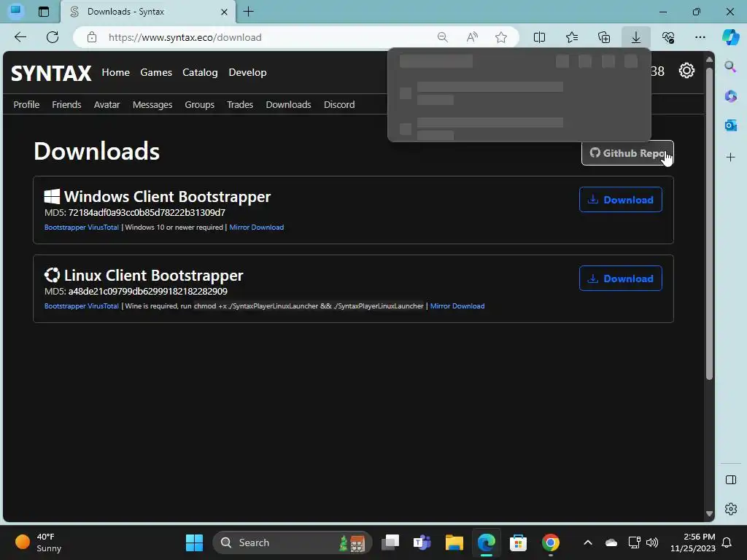Open weather widget showing 40°F Sunny
Screen dimensions: 747x560
(39, 542)
